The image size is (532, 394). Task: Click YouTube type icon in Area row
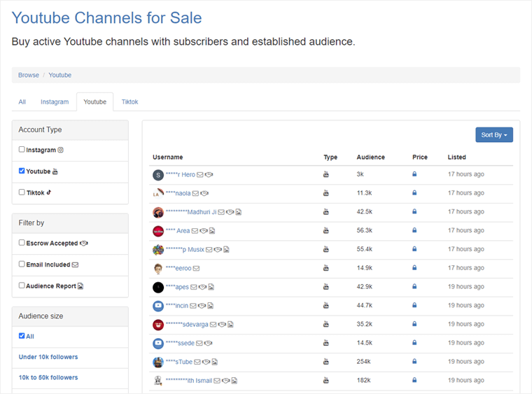click(x=325, y=230)
